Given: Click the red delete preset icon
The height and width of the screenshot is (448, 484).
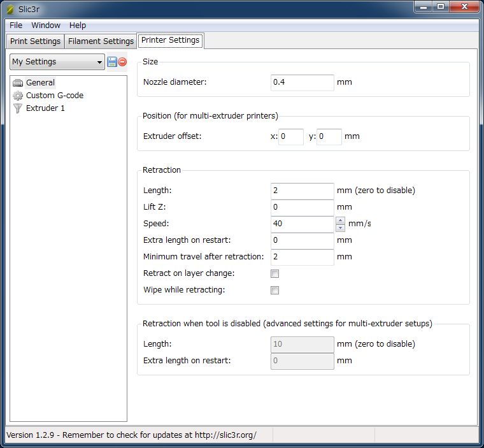Looking at the screenshot, I should pos(122,62).
